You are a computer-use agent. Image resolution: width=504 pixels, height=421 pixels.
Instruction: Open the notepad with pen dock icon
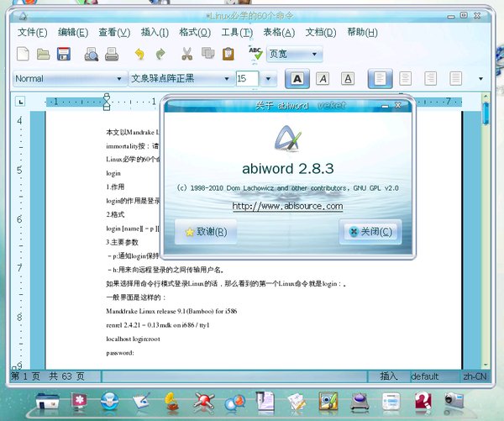(x=141, y=401)
